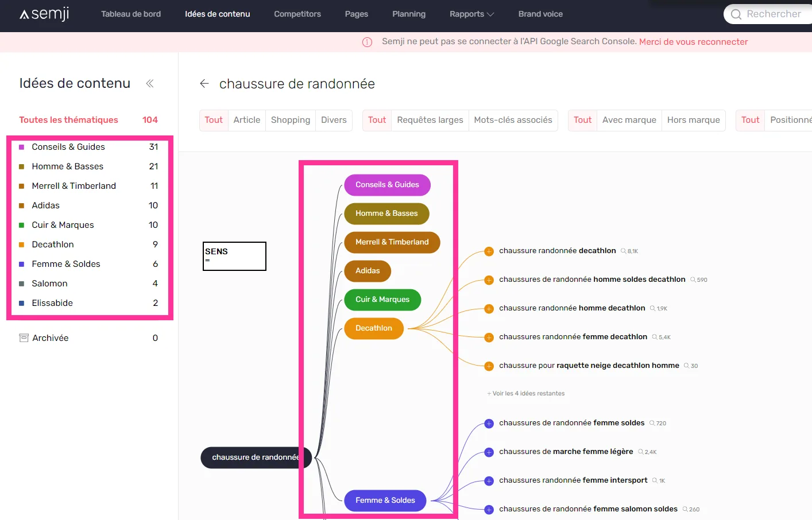Screen dimensions: 812x520
Task: Select Salomon theme in sidebar
Action: pos(88,284)
